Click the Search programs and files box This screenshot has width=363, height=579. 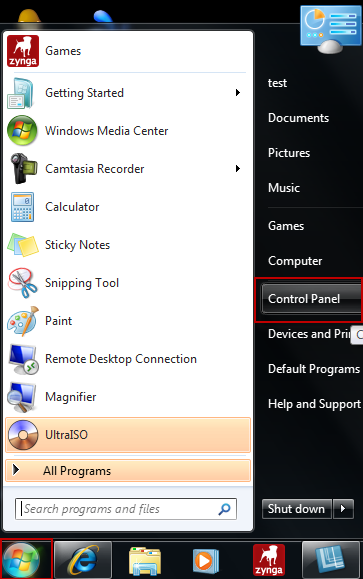126,509
